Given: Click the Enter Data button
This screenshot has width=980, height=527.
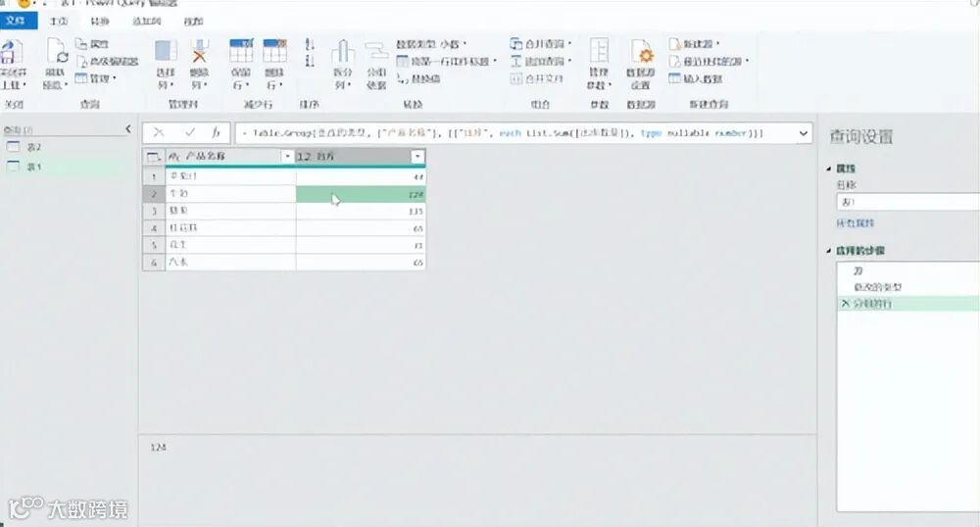Looking at the screenshot, I should pyautogui.click(x=696, y=78).
